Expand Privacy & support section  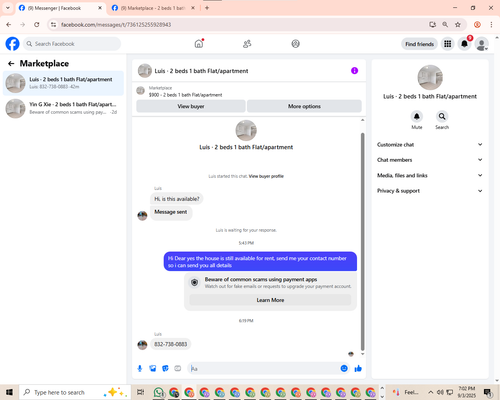[430, 191]
